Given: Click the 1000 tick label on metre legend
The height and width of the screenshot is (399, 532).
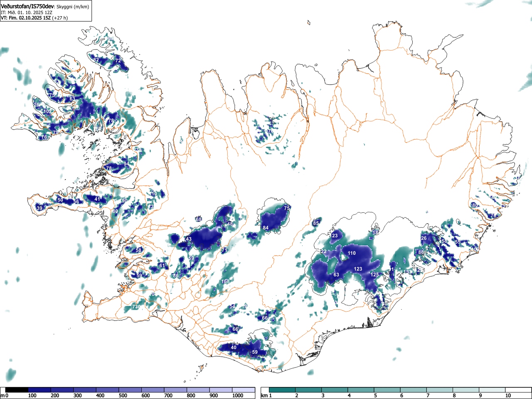Looking at the screenshot, I should click(237, 396).
